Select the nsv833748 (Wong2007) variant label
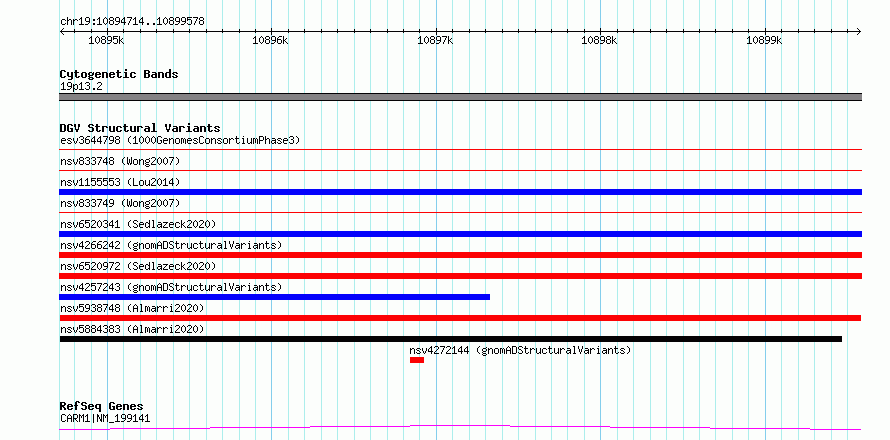Screen dimensions: 890x440 click(120, 161)
